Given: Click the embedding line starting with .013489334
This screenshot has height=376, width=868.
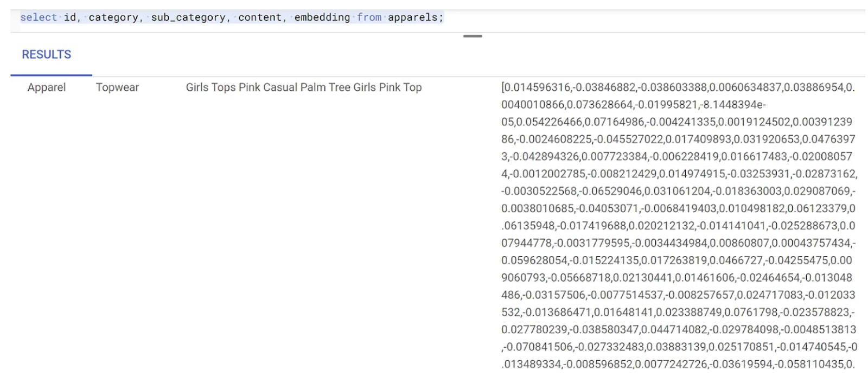Looking at the screenshot, I should point(678,364).
